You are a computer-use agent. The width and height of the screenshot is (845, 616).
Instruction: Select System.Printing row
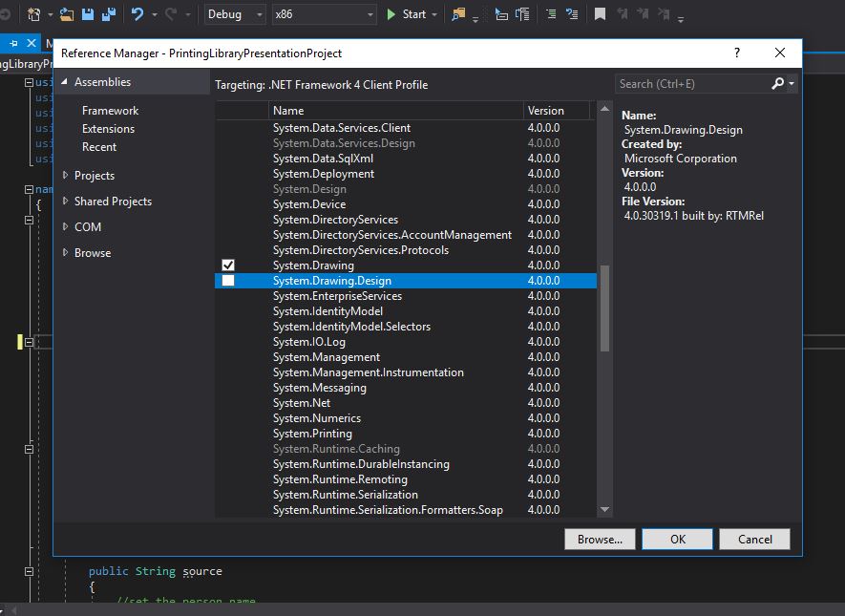(x=406, y=434)
